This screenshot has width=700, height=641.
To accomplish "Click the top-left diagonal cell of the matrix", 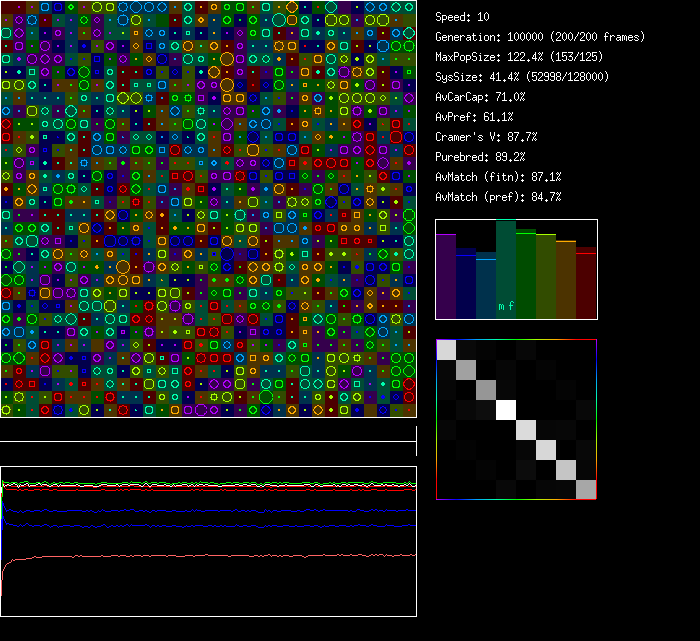I will (446, 349).
